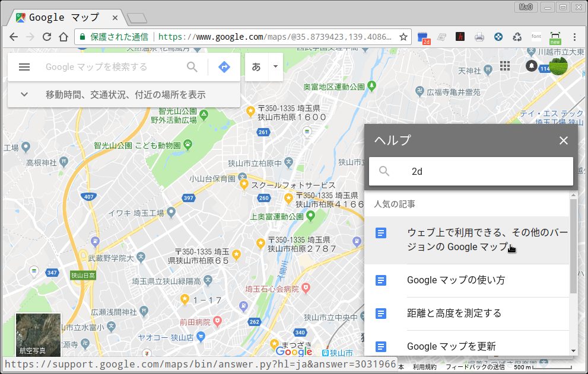Viewport: 588px width, 374px height.
Task: Open the Google Maps hamburger menu
Action: (24, 67)
